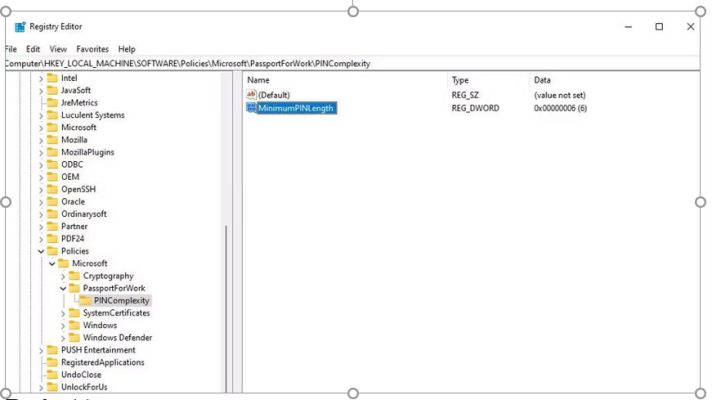Select the RegisteredApplications folder icon
This screenshot has width=712, height=400.
pos(53,362)
